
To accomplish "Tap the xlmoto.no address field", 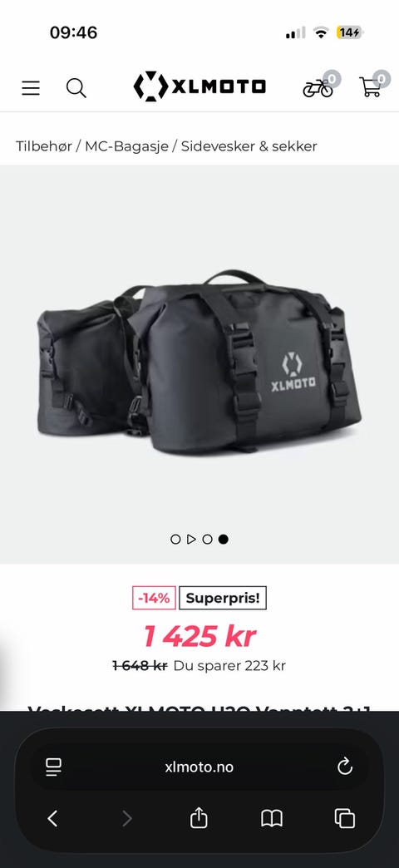I will (199, 767).
